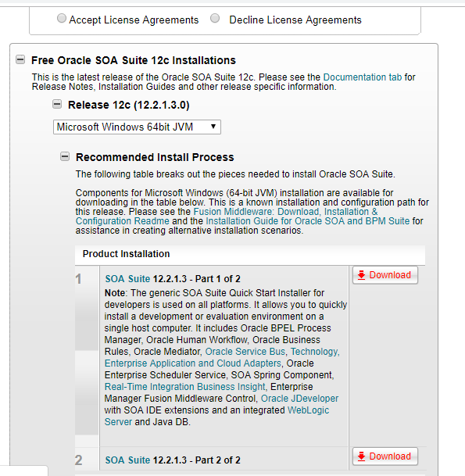Open Technology, Enterprise Application and Cloud Adapters link
The width and height of the screenshot is (465, 476).
click(222, 357)
